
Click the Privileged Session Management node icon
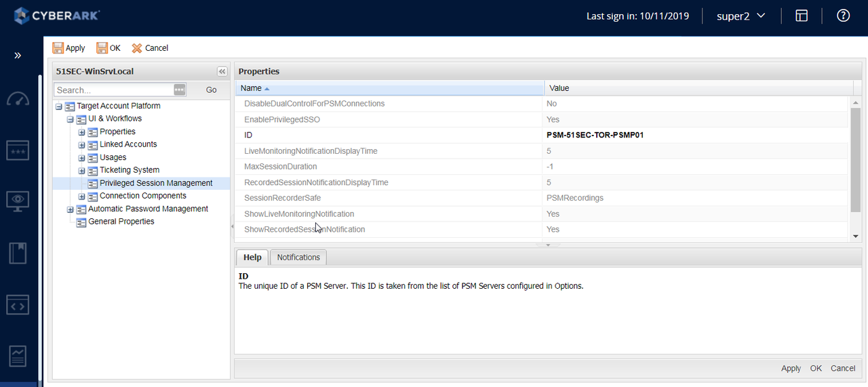(x=93, y=183)
